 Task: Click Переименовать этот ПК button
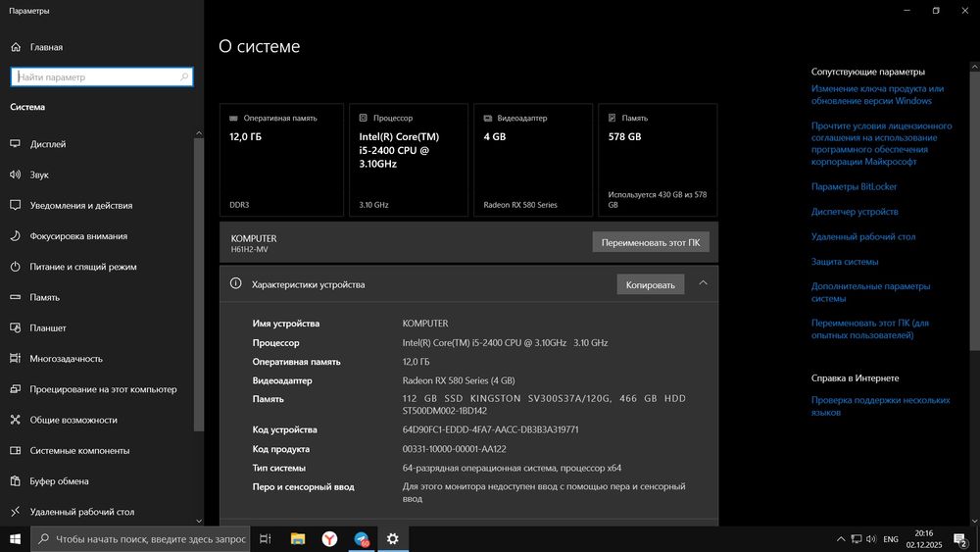click(651, 242)
